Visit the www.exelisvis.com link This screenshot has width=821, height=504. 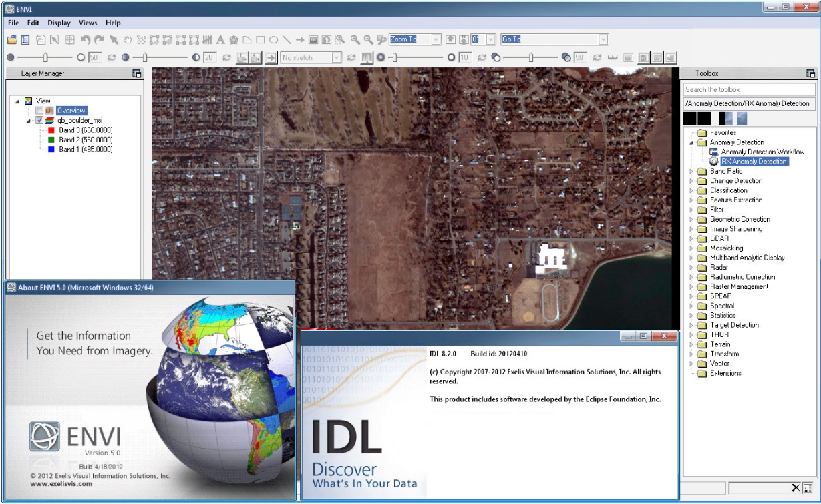[61, 484]
